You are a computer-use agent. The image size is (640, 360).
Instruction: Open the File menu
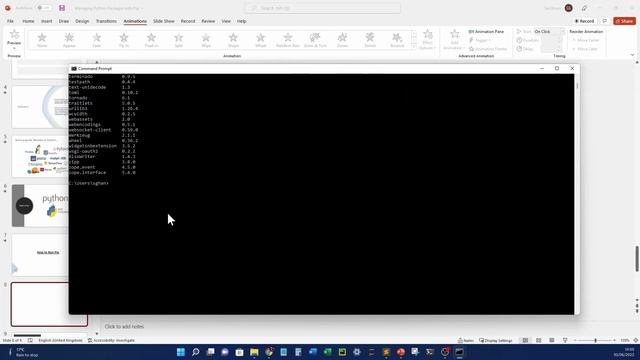(x=10, y=21)
